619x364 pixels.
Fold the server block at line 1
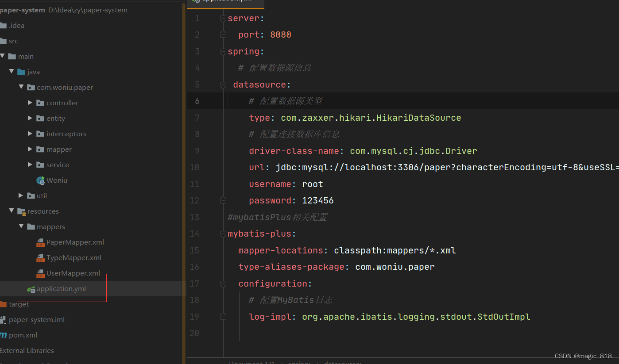pyautogui.click(x=223, y=18)
